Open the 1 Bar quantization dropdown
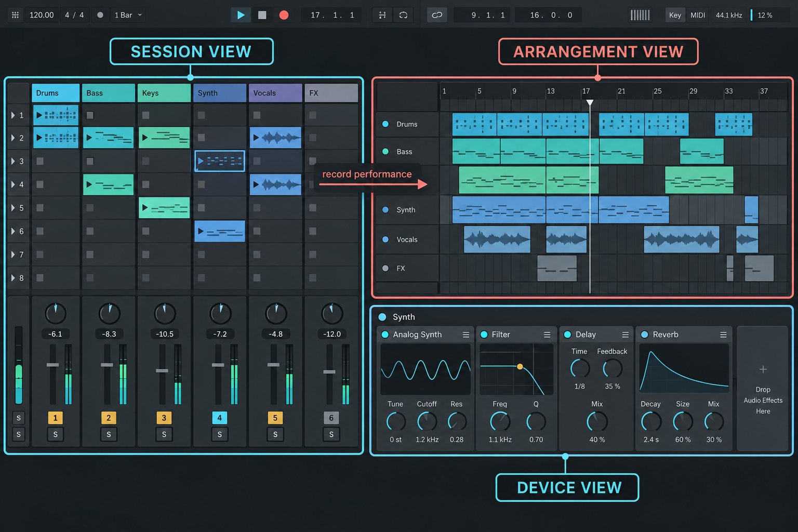The width and height of the screenshot is (798, 532). [128, 15]
